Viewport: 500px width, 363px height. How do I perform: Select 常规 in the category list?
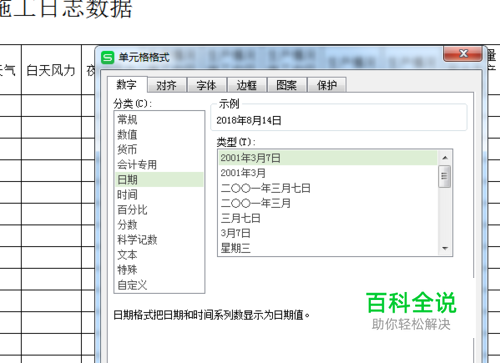point(159,119)
